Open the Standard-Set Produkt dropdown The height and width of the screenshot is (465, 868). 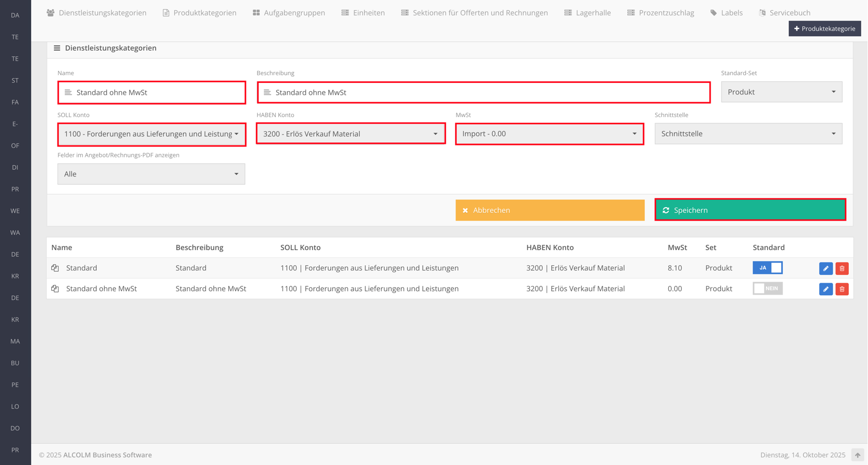coord(781,92)
